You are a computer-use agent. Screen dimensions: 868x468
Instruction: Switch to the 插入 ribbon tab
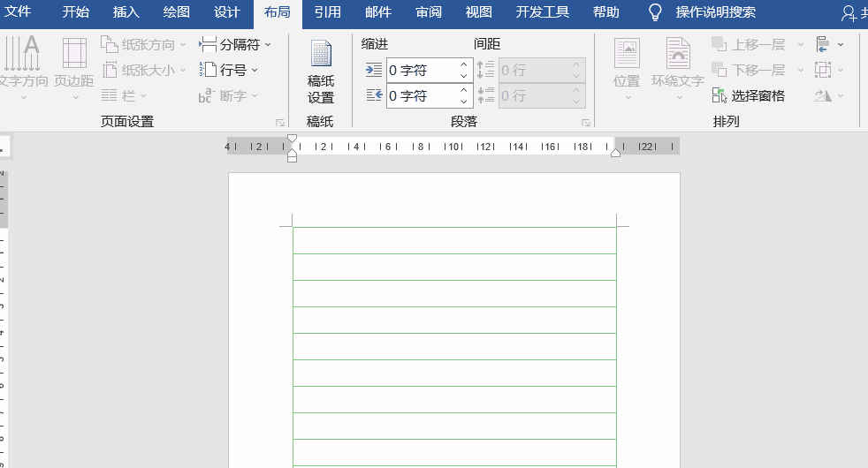tap(126, 11)
